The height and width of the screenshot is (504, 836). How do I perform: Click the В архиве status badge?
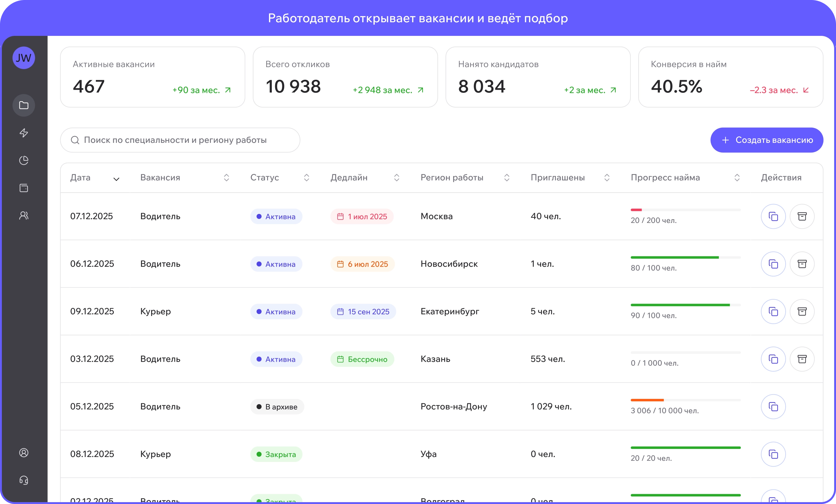click(277, 406)
